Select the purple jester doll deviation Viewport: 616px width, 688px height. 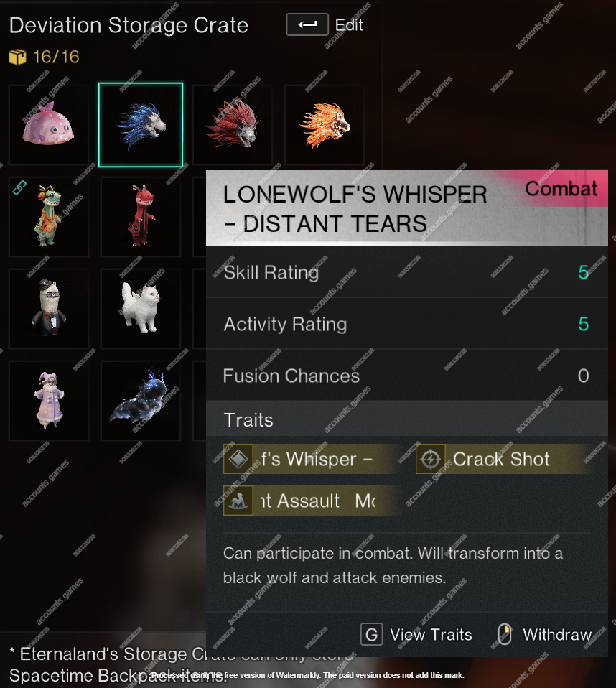point(48,401)
